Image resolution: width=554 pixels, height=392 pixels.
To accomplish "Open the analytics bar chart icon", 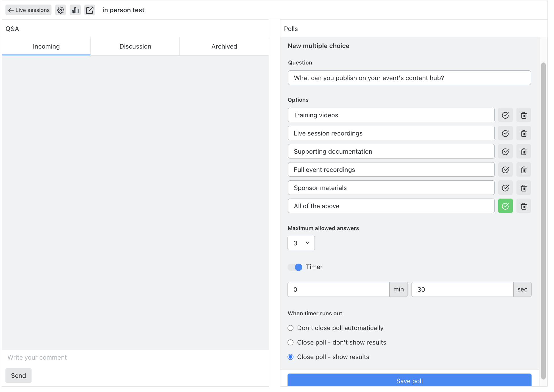I will [x=75, y=10].
